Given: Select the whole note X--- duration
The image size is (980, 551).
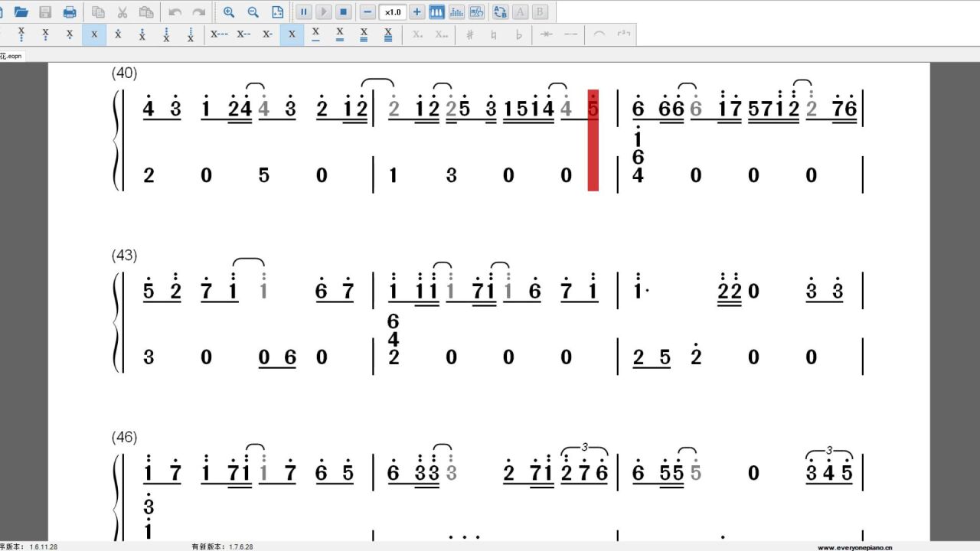Looking at the screenshot, I should click(219, 34).
